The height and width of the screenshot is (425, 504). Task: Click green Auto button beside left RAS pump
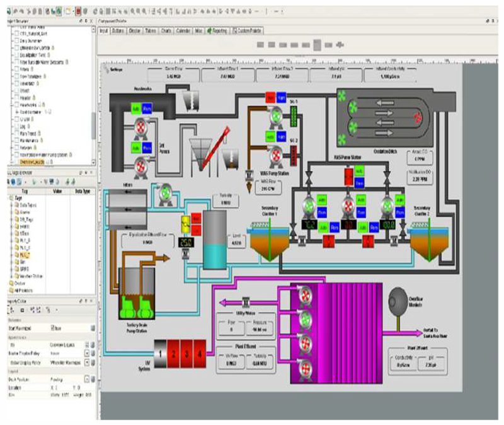coord(322,199)
